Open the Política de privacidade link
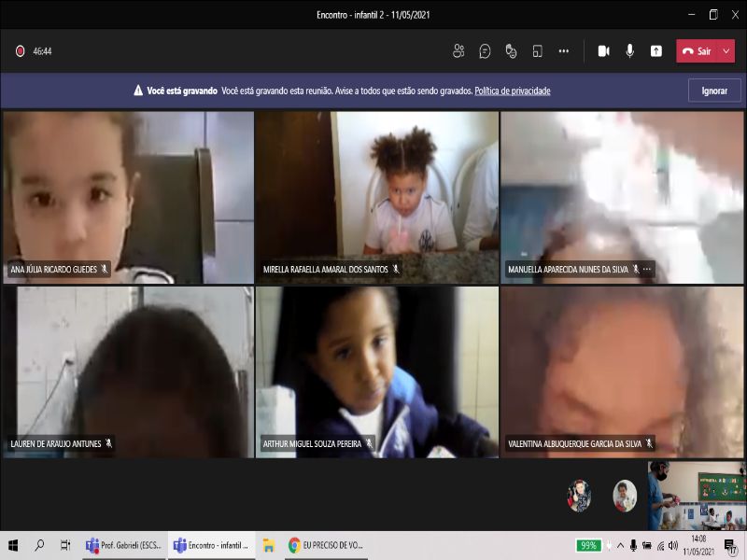 coord(512,91)
